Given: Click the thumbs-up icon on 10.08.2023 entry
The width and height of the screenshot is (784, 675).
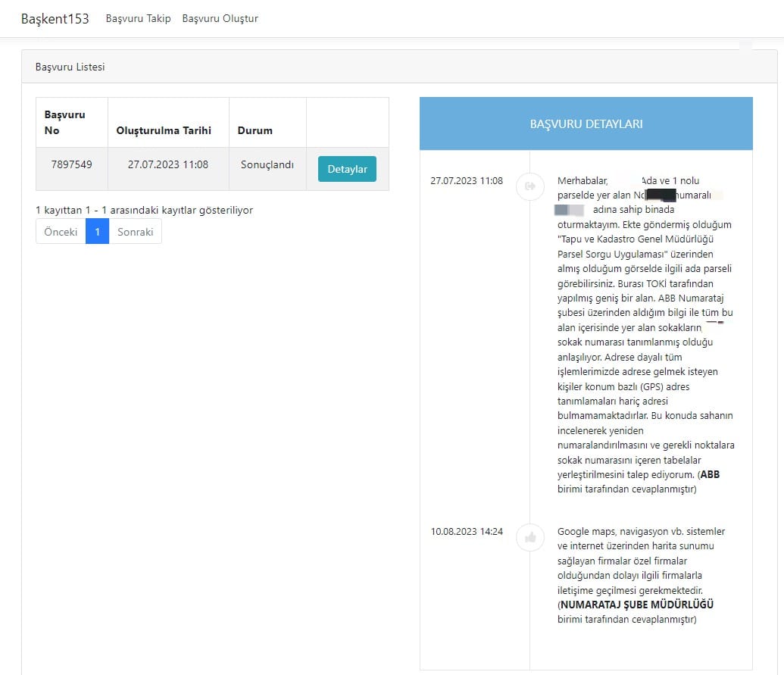Looking at the screenshot, I should coord(530,538).
